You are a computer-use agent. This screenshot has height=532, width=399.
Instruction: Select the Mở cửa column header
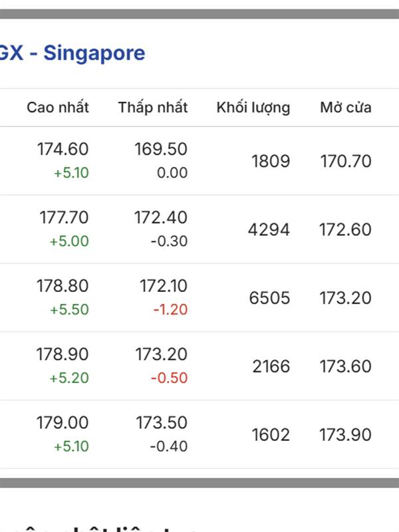pos(346,107)
